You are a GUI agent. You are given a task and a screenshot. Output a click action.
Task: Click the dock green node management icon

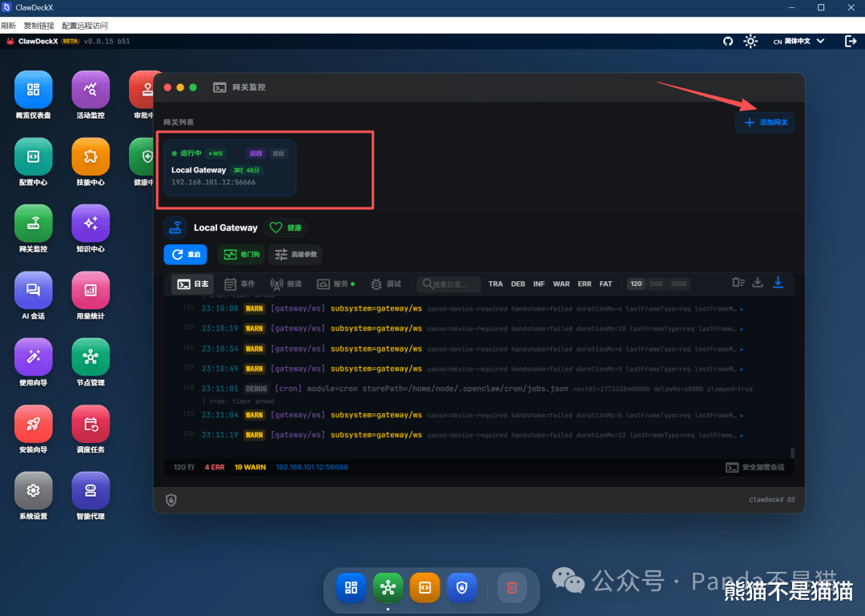[388, 587]
